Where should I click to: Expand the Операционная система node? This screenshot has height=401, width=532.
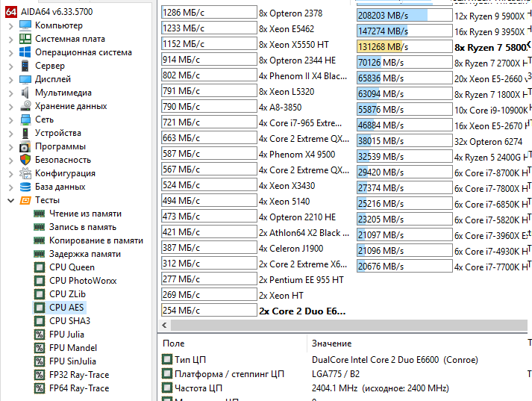(11, 52)
